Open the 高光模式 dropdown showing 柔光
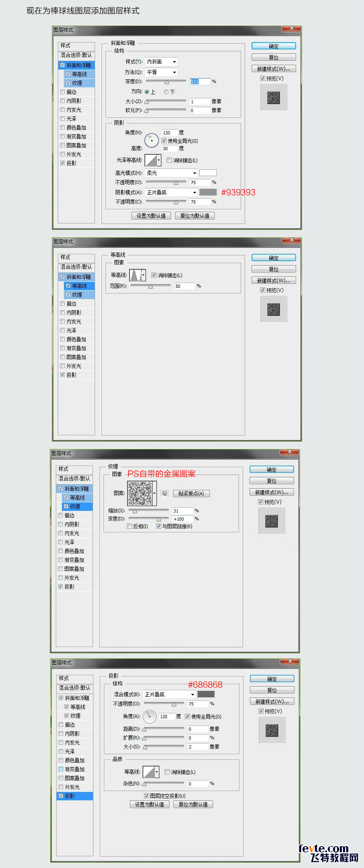 pyautogui.click(x=171, y=173)
